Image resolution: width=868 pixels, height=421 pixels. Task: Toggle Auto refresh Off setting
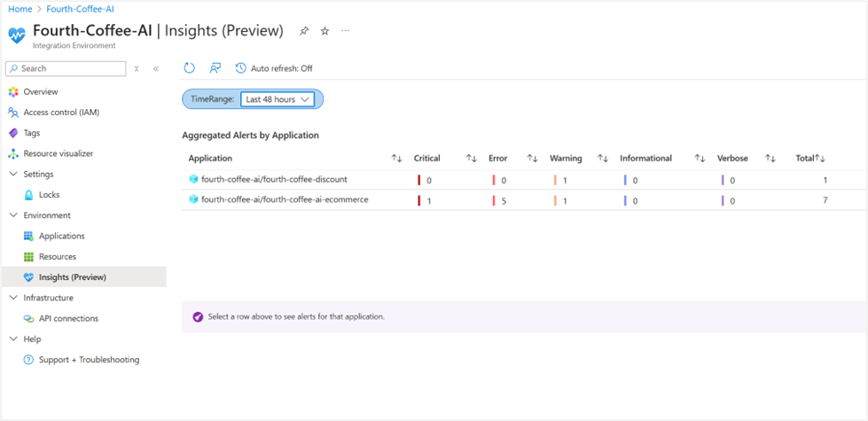coord(274,68)
